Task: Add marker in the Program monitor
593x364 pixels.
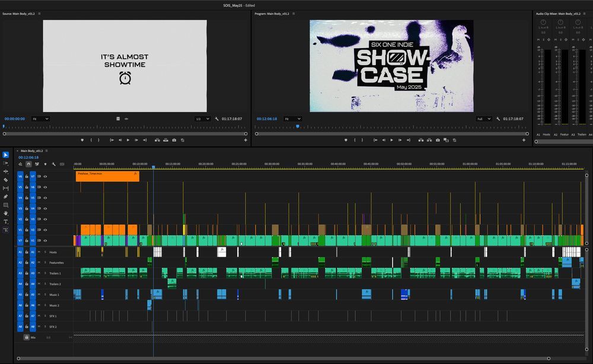Action: [346, 140]
